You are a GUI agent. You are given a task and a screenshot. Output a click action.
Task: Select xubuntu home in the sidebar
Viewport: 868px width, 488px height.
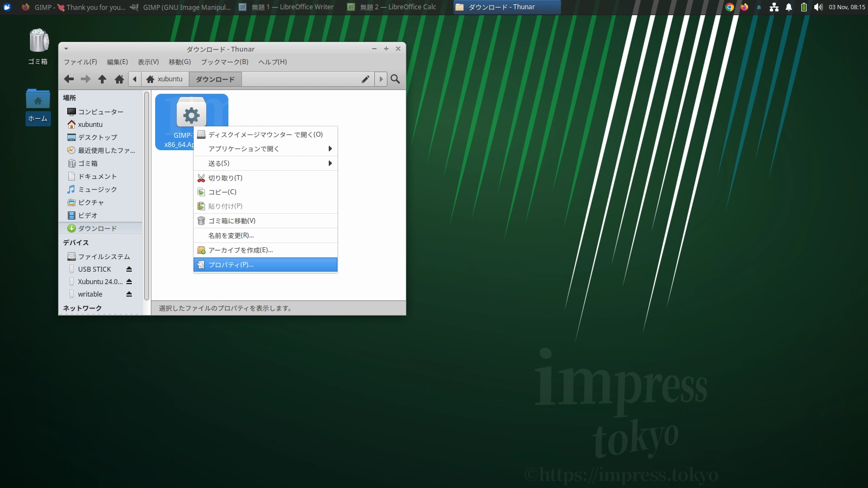pyautogui.click(x=100, y=124)
